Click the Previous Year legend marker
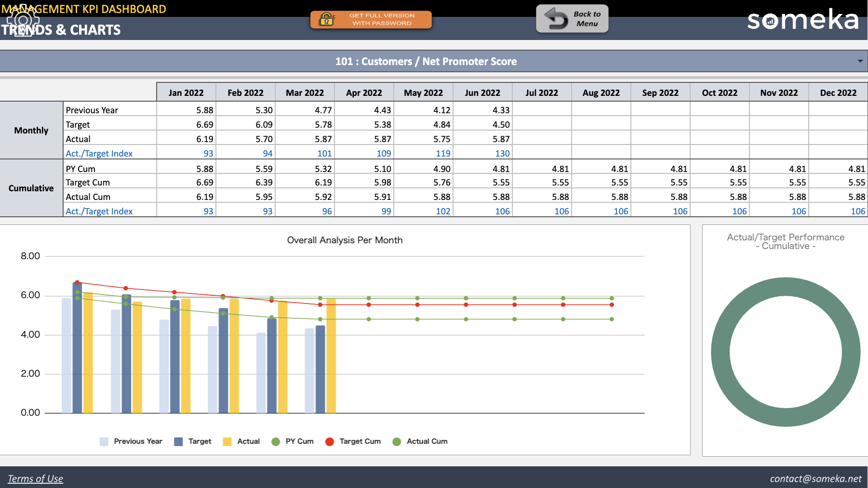868x488 pixels. [x=104, y=441]
